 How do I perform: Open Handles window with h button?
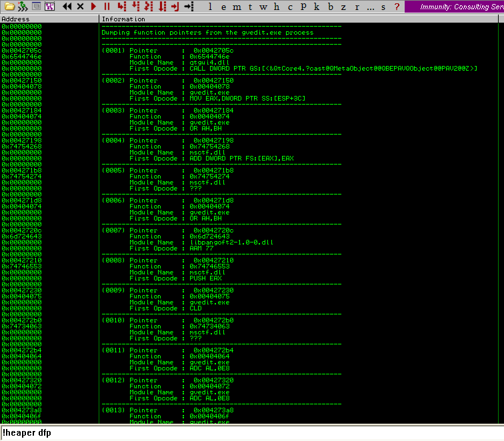pyautogui.click(x=277, y=7)
